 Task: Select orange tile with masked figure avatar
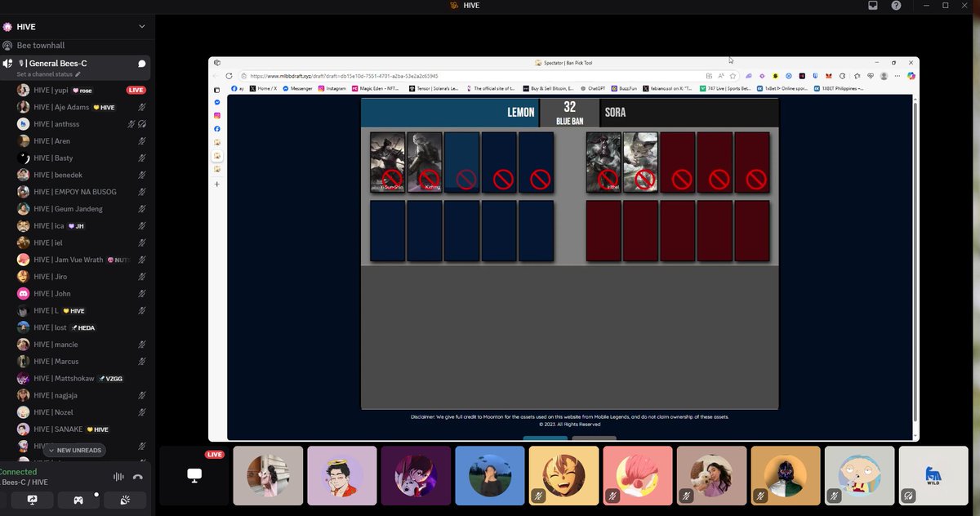click(x=786, y=475)
